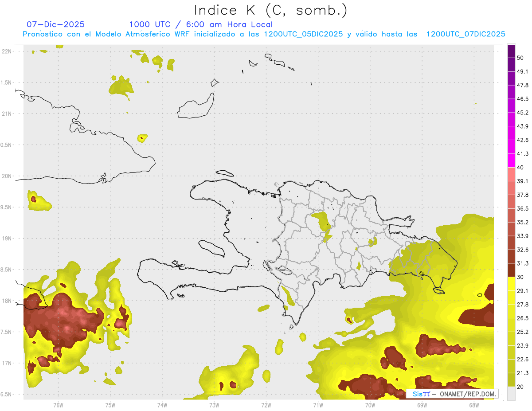Click longitude axis label '75W'
This screenshot has width=532, height=411.
(110, 405)
